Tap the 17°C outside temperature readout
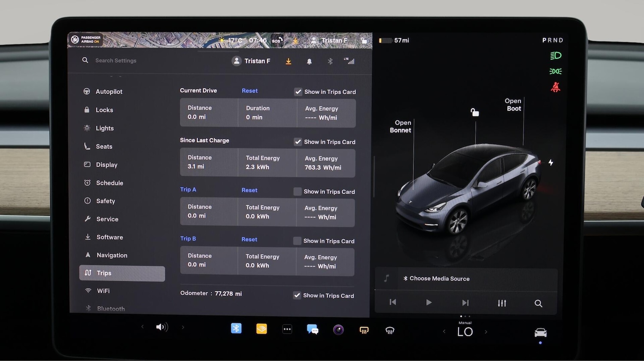The height and width of the screenshot is (361, 644). pyautogui.click(x=235, y=40)
